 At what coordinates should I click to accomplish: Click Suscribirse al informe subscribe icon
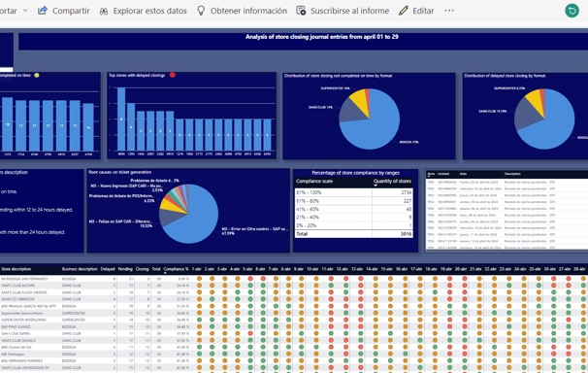[301, 11]
